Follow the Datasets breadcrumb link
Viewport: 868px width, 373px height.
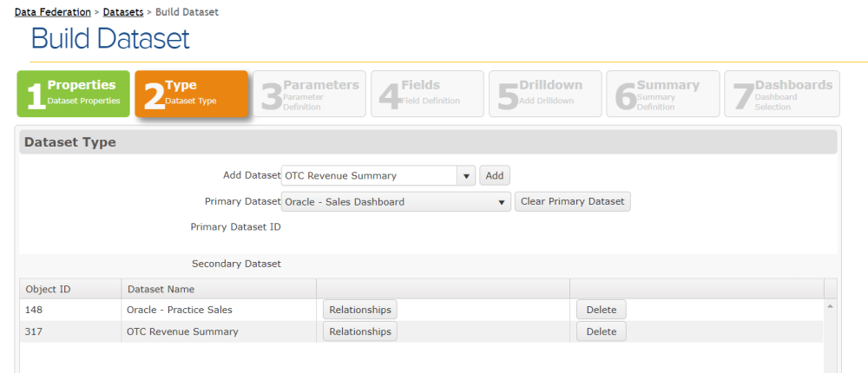(x=123, y=11)
